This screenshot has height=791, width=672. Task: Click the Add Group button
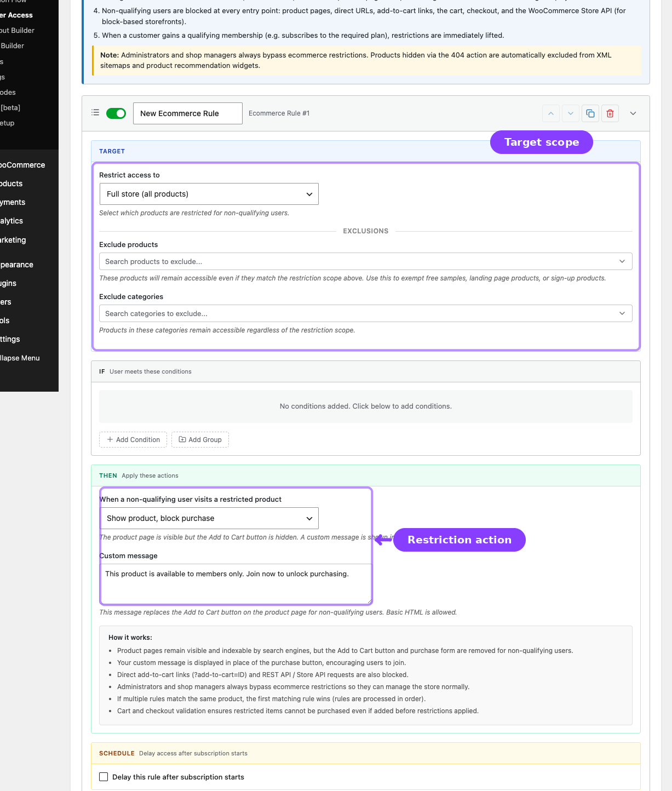point(200,439)
